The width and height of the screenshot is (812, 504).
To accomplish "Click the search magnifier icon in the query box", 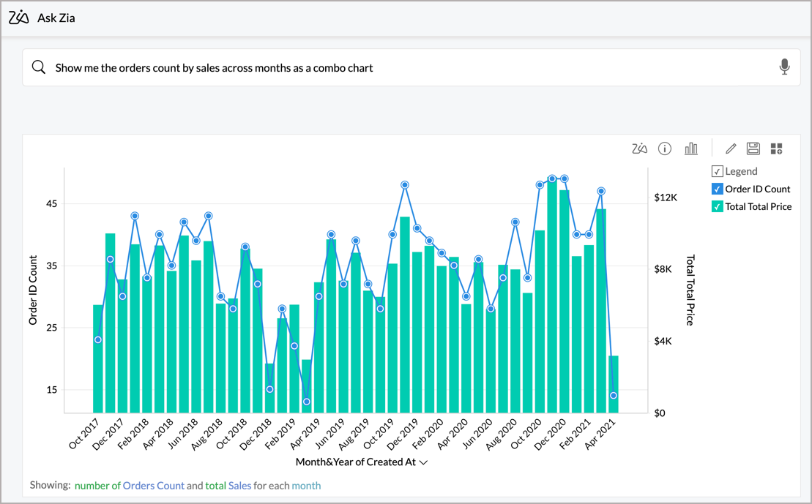I will (x=39, y=67).
